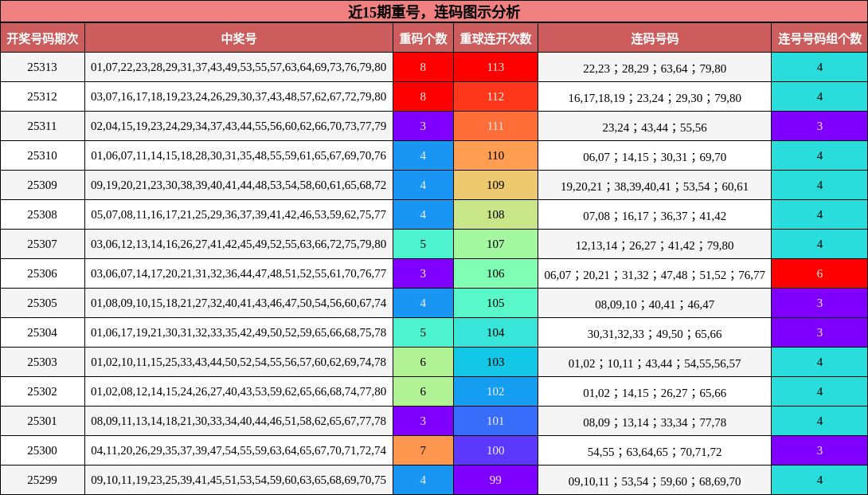This screenshot has height=495, width=868.
Task: Click the 开奖号码期次 column header
Action: [x=44, y=37]
